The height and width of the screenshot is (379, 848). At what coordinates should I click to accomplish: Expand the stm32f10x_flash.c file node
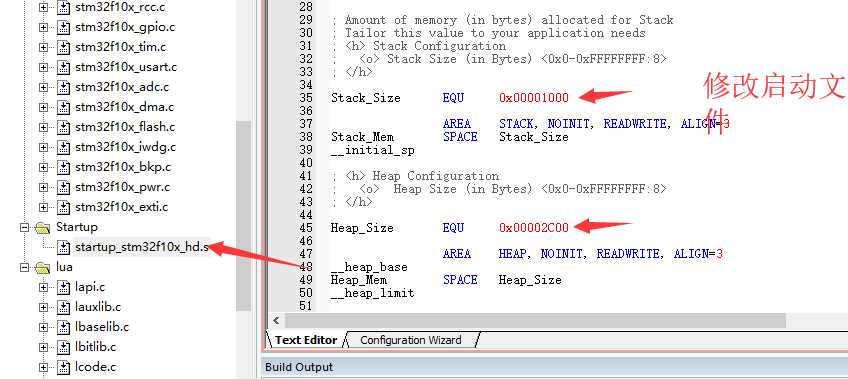pyautogui.click(x=44, y=128)
